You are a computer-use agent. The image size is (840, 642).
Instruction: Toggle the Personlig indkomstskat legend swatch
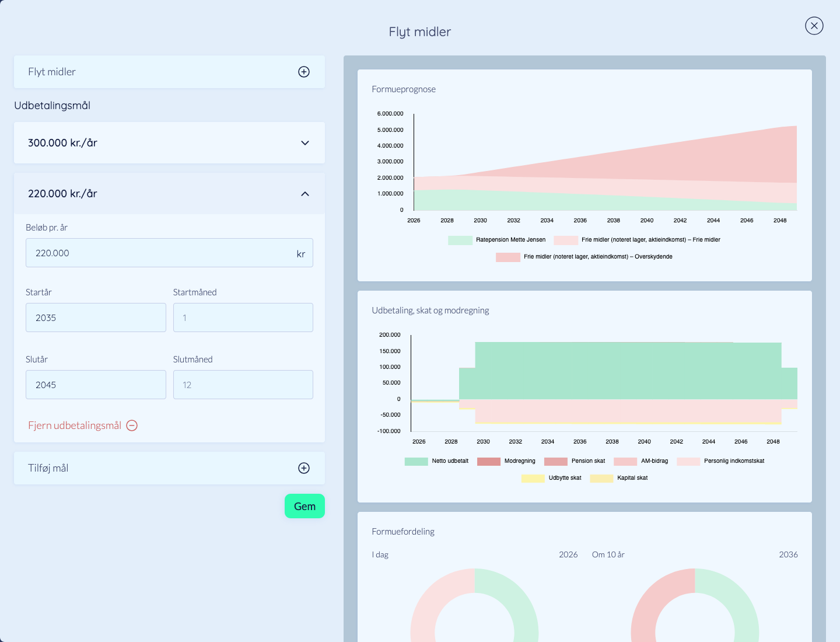coord(688,461)
